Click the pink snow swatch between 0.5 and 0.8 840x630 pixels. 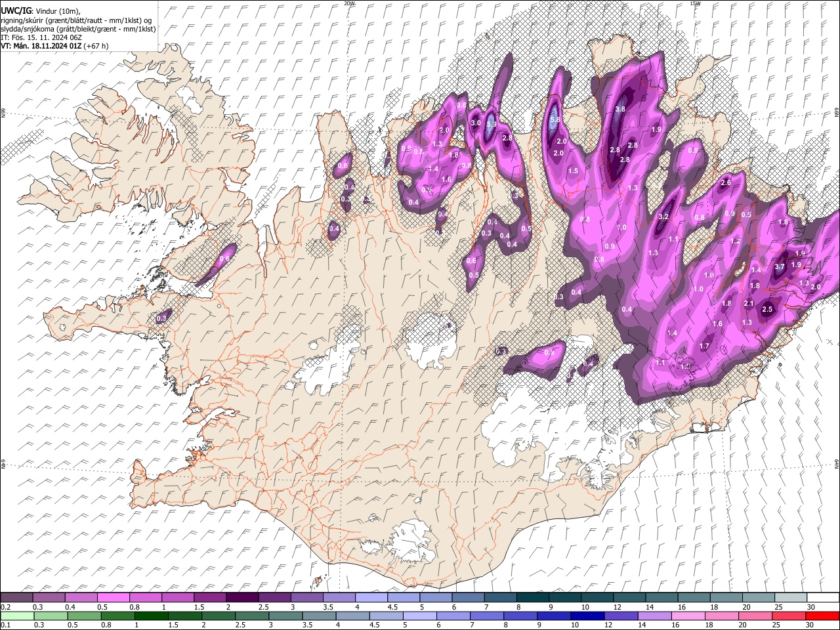tap(113, 598)
